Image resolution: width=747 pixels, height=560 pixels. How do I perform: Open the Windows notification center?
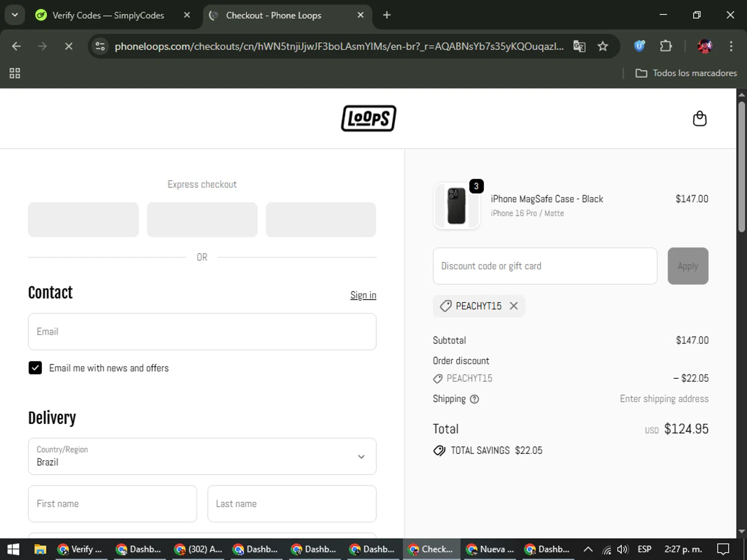click(723, 549)
